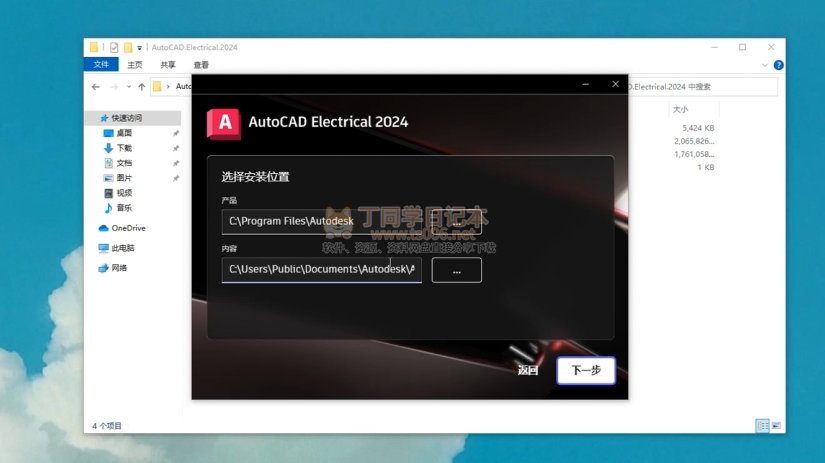
Task: Switch Explorer to large icons view
Action: pos(777,425)
